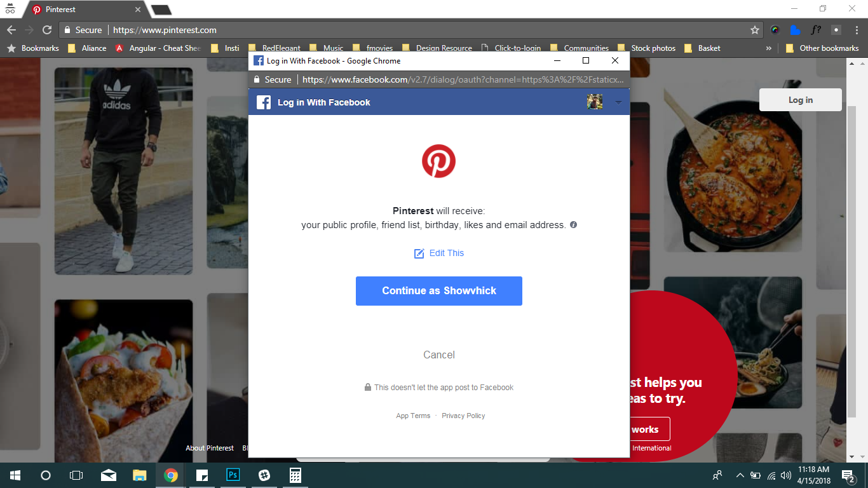Click Facebook logo in dialog header

(264, 102)
